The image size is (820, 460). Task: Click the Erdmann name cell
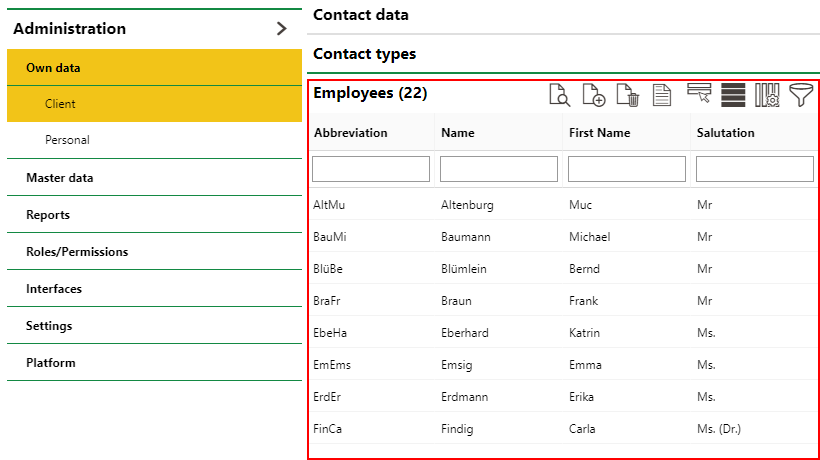464,397
